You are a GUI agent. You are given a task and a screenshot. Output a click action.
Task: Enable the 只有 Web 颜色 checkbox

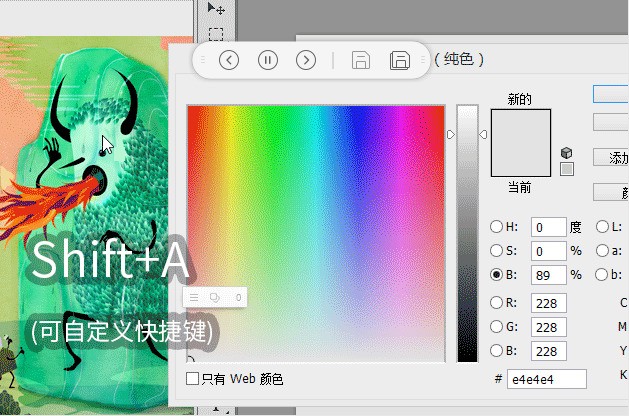[x=193, y=378]
